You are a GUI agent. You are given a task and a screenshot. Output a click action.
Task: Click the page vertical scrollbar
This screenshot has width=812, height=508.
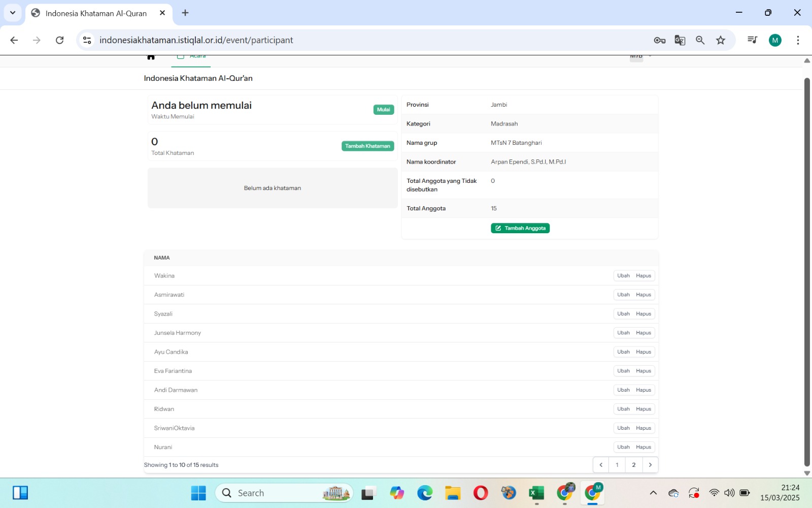pyautogui.click(x=807, y=269)
